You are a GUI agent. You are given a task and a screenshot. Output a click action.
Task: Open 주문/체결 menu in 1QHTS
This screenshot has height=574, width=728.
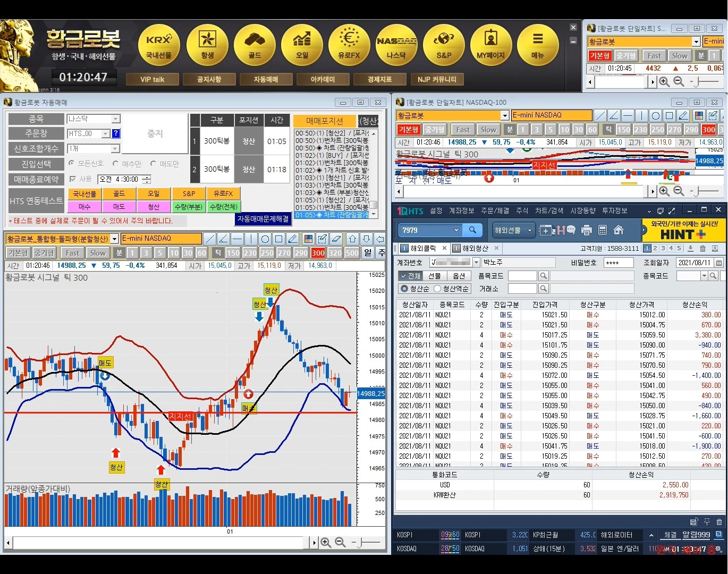pyautogui.click(x=495, y=211)
